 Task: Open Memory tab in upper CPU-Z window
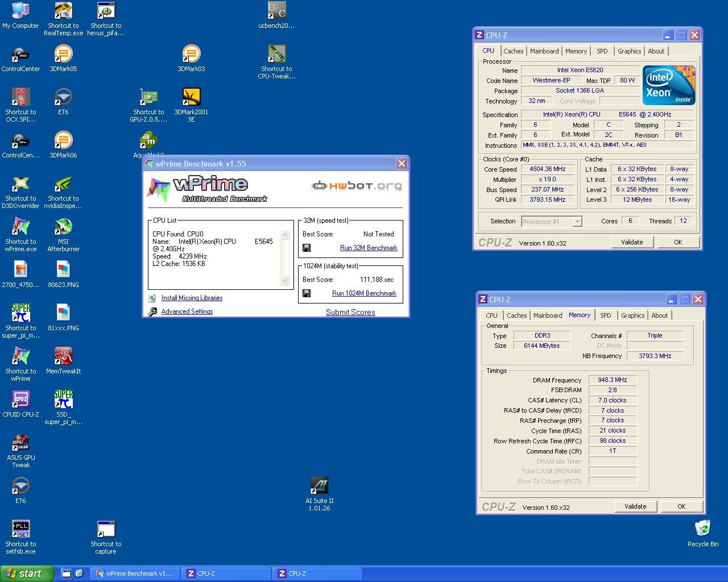tap(576, 51)
